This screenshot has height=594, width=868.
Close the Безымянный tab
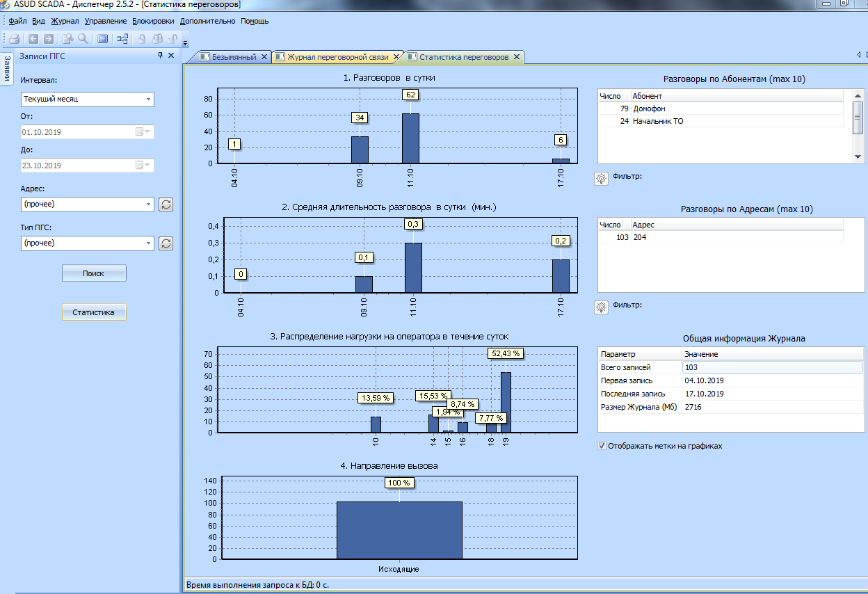[x=264, y=57]
